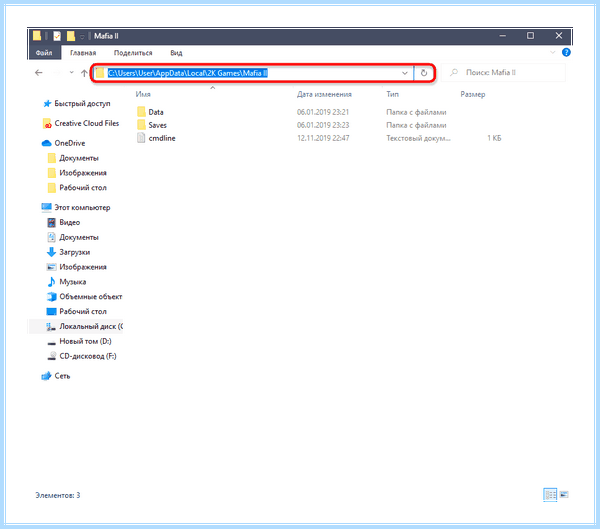Maximize the Mafia II window
The width and height of the screenshot is (600, 529).
coord(530,36)
